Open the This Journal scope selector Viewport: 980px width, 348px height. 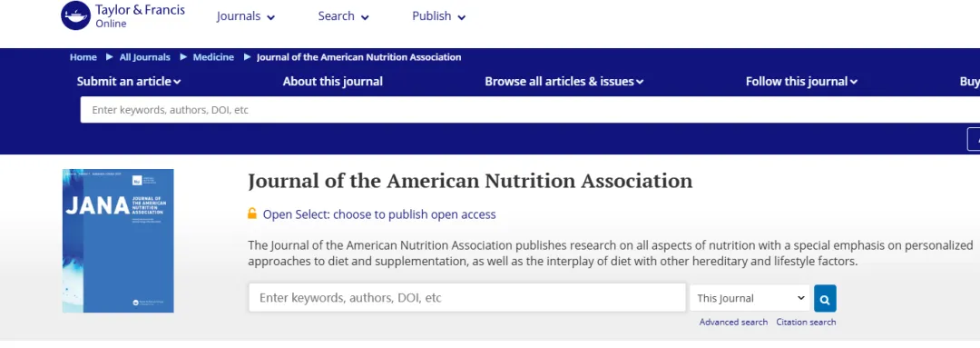click(750, 298)
